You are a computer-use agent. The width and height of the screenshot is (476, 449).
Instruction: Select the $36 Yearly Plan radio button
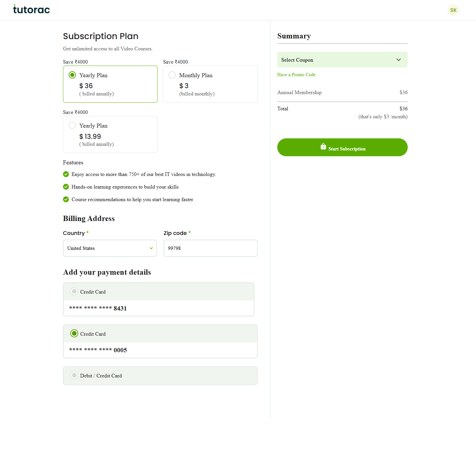[72, 75]
